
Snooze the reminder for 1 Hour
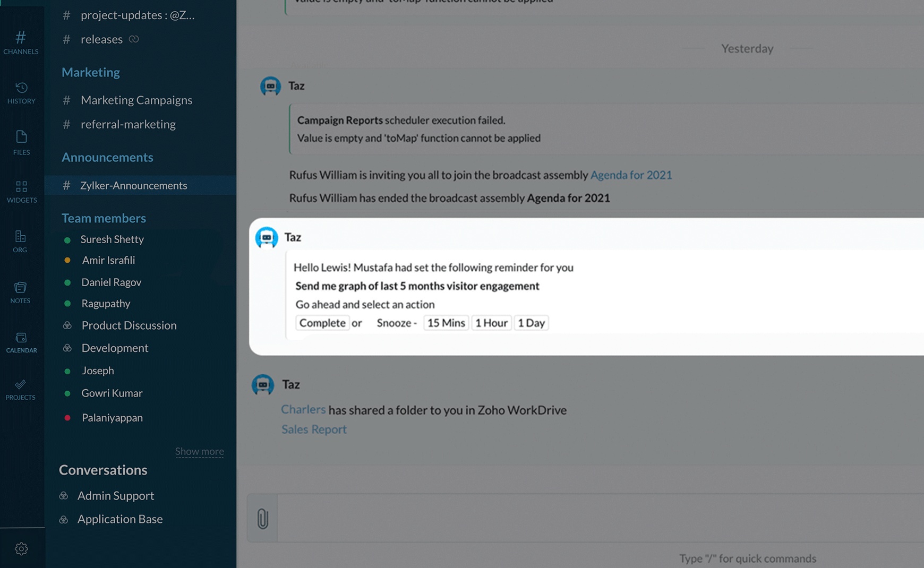[491, 323]
